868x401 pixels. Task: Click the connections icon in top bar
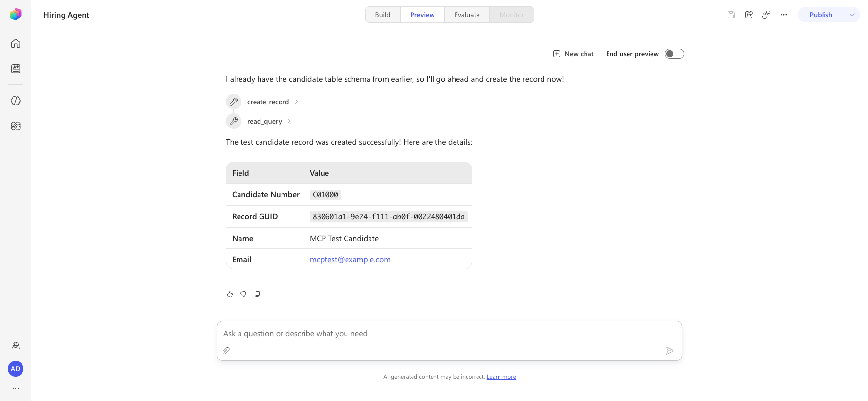766,15
